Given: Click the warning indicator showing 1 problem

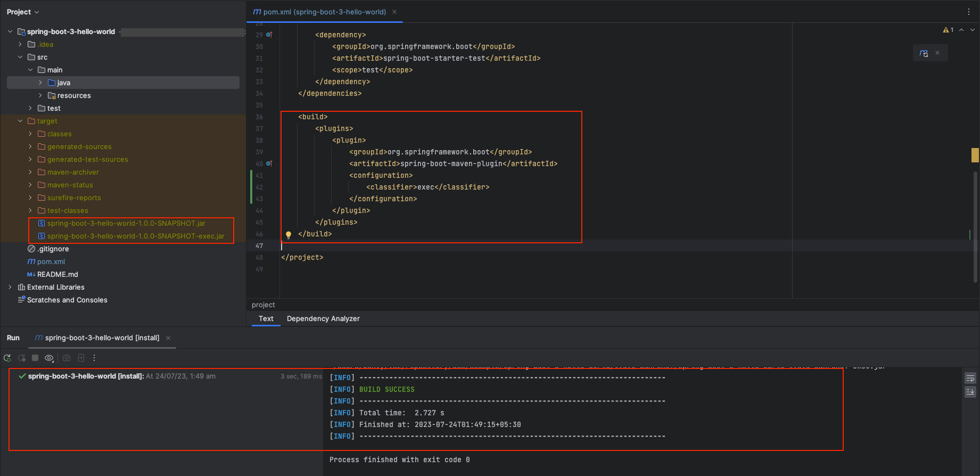Looking at the screenshot, I should (x=948, y=30).
